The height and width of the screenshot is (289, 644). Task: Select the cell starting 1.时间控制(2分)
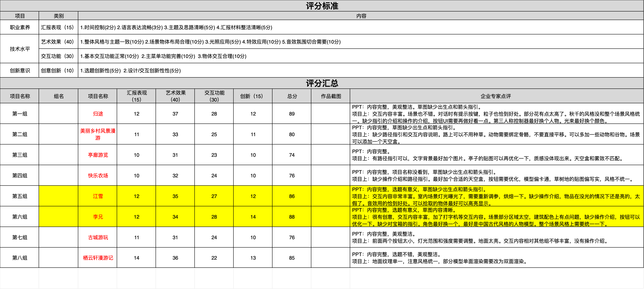(361, 27)
